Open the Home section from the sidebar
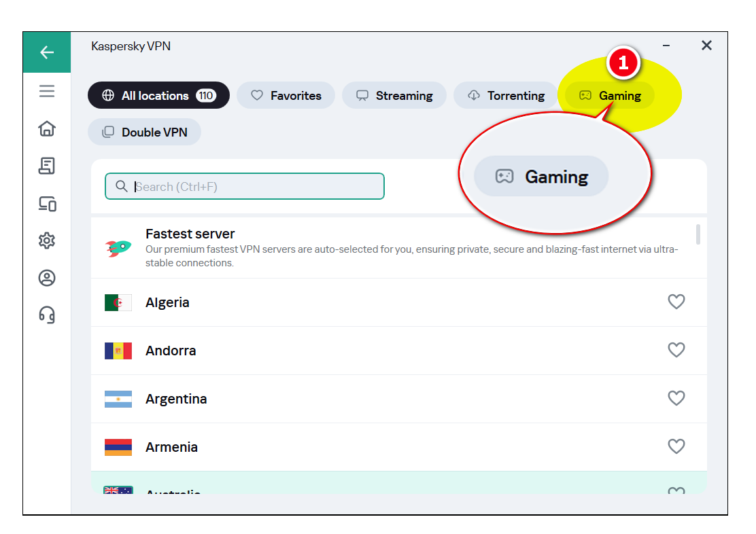This screenshot has height=534, width=756. tap(47, 128)
